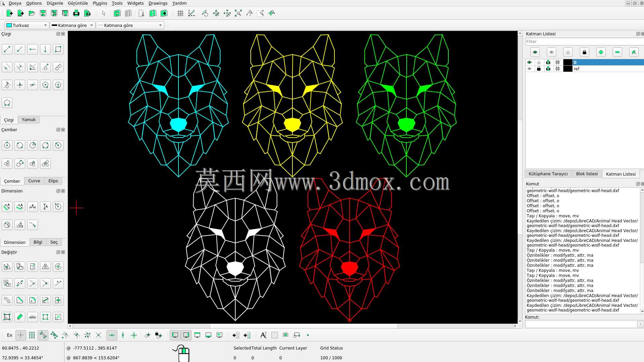Toggle restrict horizontal snapping
Viewport: 644px width, 362px height.
click(112, 335)
